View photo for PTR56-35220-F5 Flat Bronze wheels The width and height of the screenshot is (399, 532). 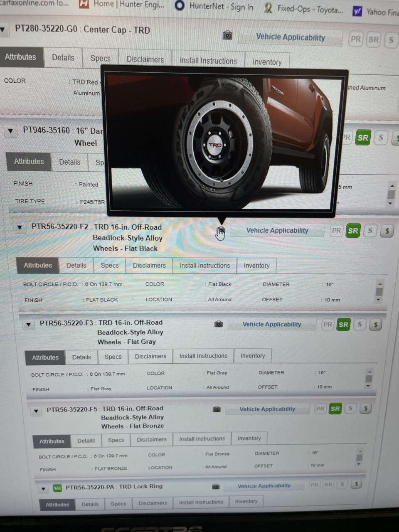tap(217, 409)
